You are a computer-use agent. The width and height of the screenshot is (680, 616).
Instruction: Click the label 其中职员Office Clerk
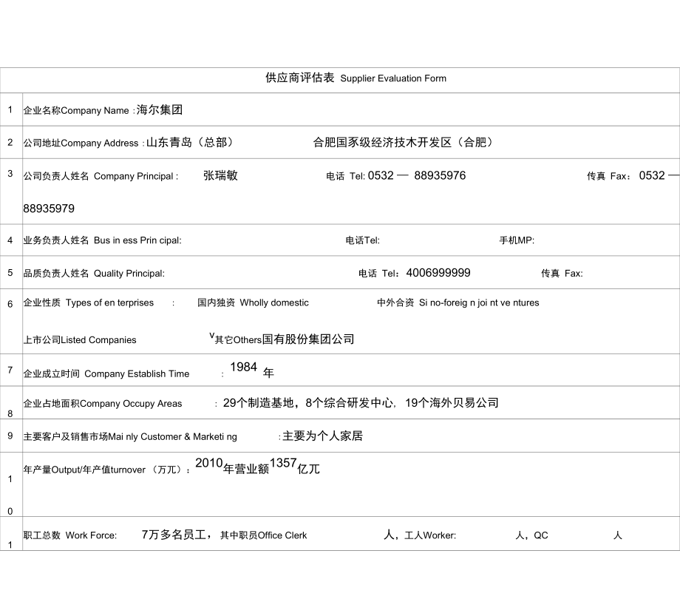[263, 535]
